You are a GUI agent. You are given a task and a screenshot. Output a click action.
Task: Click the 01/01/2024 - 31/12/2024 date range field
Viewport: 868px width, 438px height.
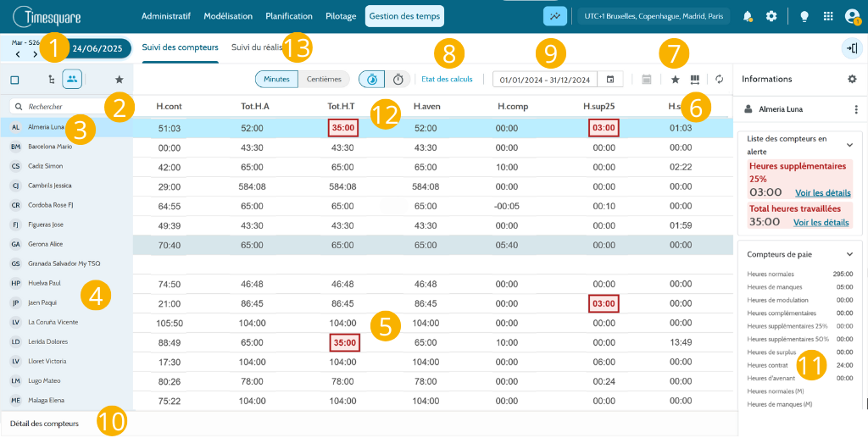pyautogui.click(x=545, y=79)
